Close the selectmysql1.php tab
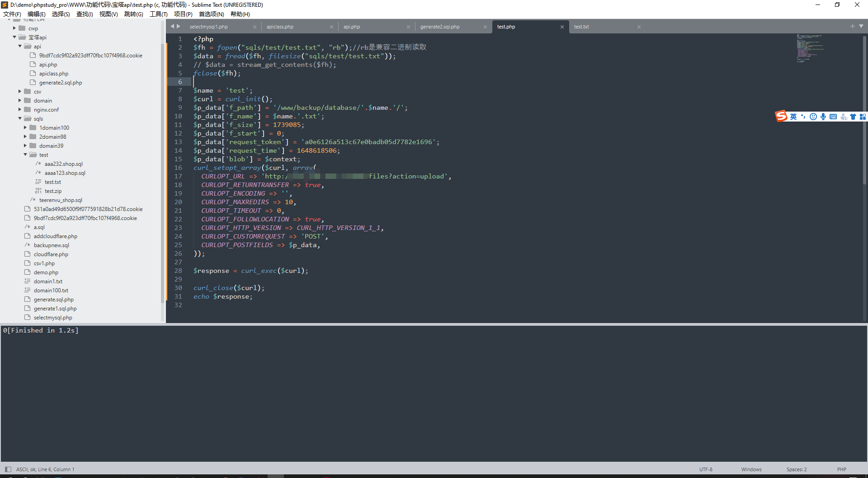The width and height of the screenshot is (868, 478). click(x=255, y=27)
